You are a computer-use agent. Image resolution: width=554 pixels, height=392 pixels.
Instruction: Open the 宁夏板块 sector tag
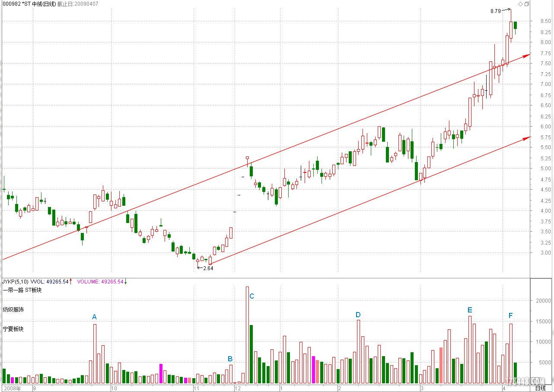point(13,329)
